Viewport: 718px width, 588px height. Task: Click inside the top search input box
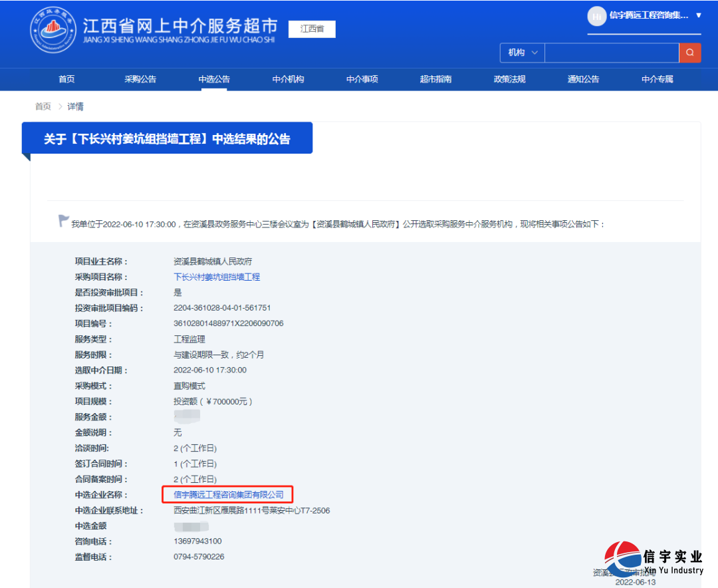(612, 53)
